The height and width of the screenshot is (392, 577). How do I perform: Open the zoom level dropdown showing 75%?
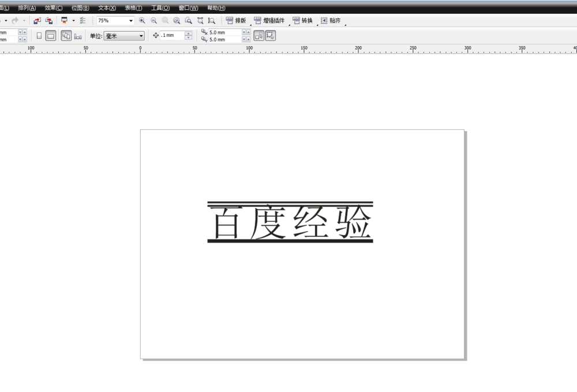pyautogui.click(x=131, y=20)
